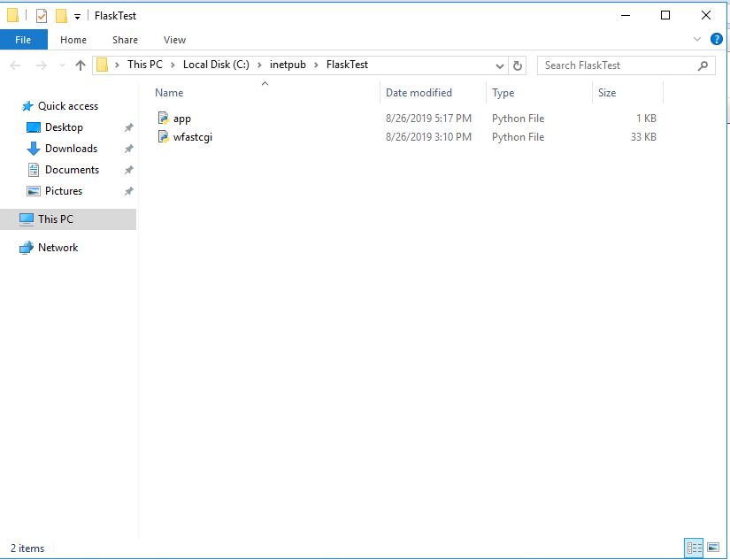This screenshot has height=560, width=730.
Task: Refresh the FlaskTest folder view
Action: tap(518, 65)
